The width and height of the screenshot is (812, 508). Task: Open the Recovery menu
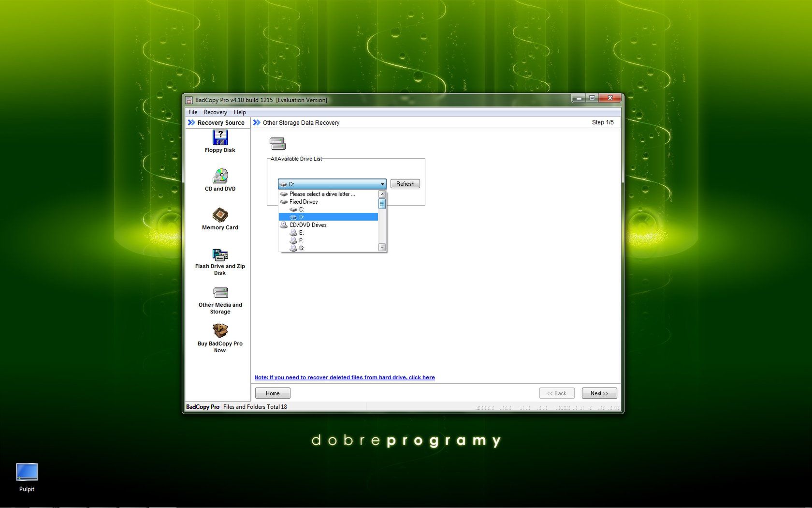pyautogui.click(x=215, y=112)
